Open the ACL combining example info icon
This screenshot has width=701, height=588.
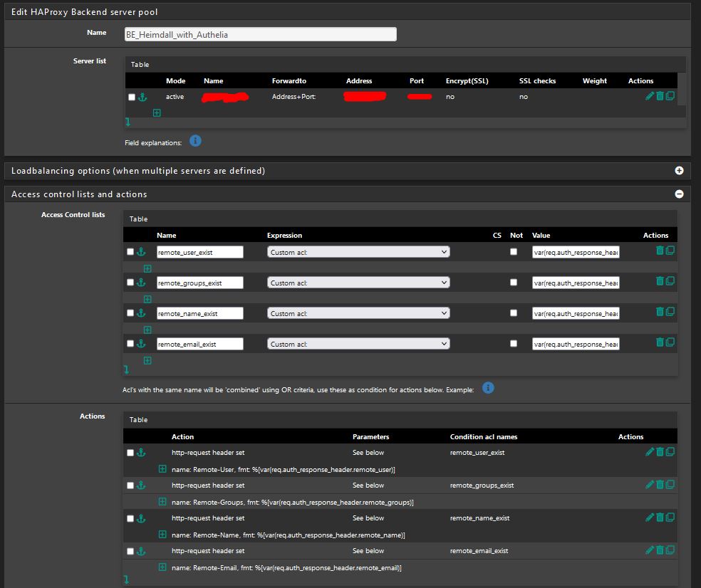point(488,389)
